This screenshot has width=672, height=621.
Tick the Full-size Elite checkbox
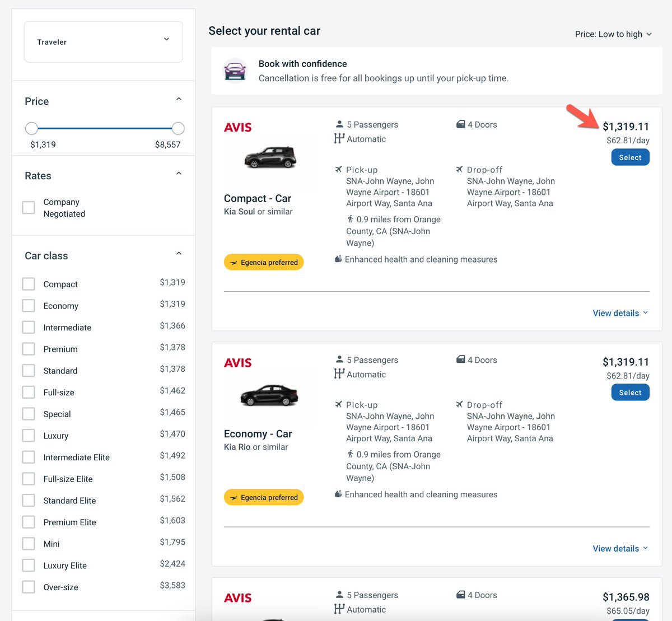(29, 479)
